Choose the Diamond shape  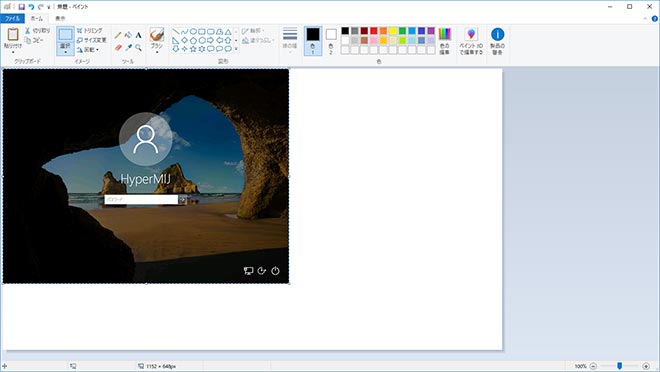[184, 40]
